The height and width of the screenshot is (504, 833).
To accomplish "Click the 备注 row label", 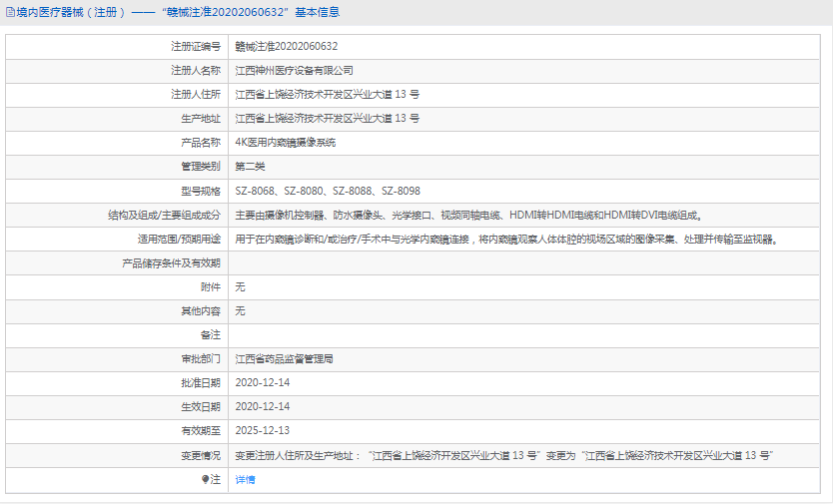I will pos(211,334).
